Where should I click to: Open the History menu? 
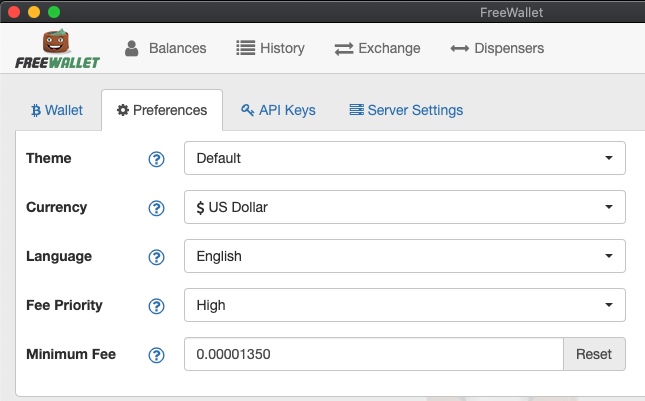(x=270, y=48)
